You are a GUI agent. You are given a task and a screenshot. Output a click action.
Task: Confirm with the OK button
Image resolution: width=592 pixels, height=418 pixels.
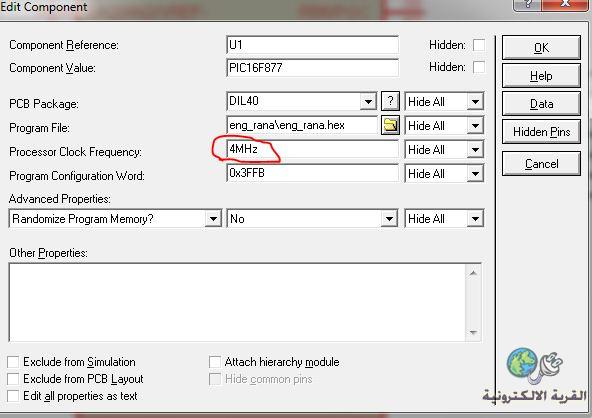[541, 48]
